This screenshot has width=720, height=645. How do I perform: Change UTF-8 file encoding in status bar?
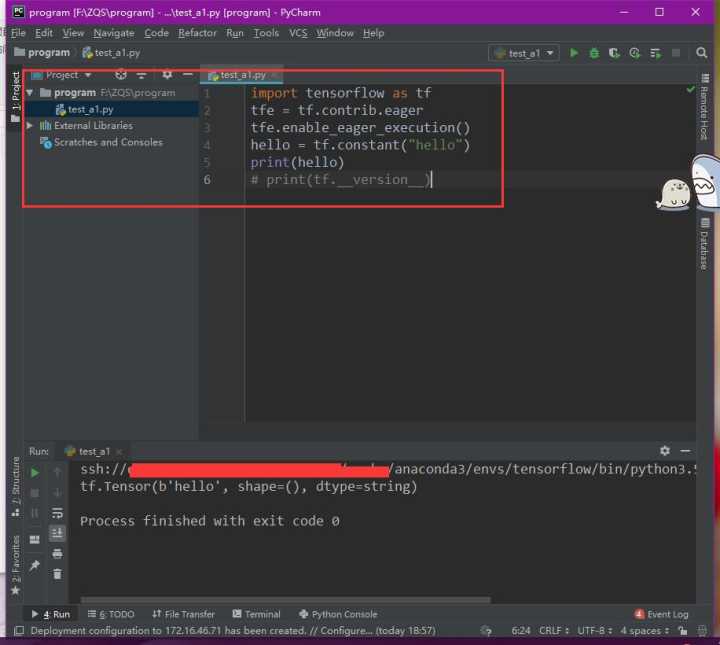[x=595, y=631]
